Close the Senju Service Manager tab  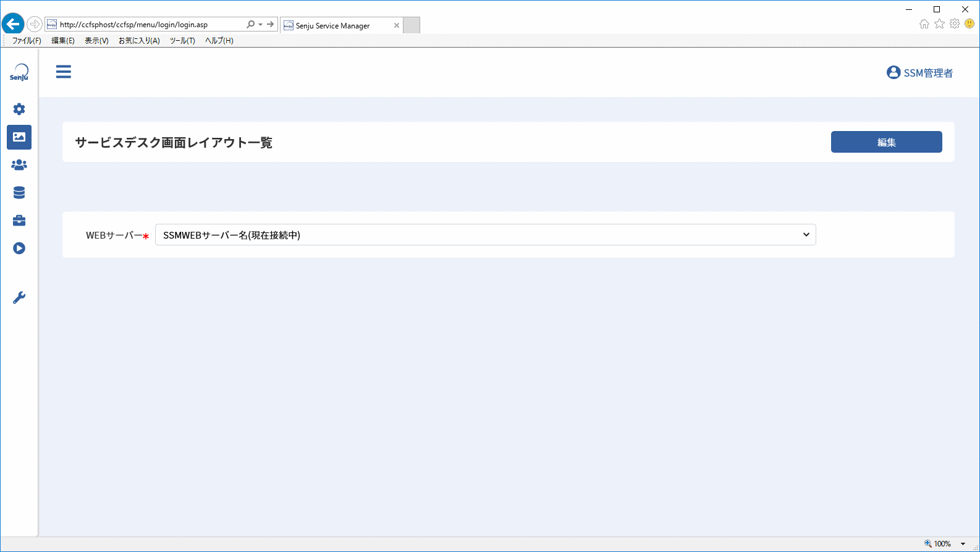click(397, 25)
